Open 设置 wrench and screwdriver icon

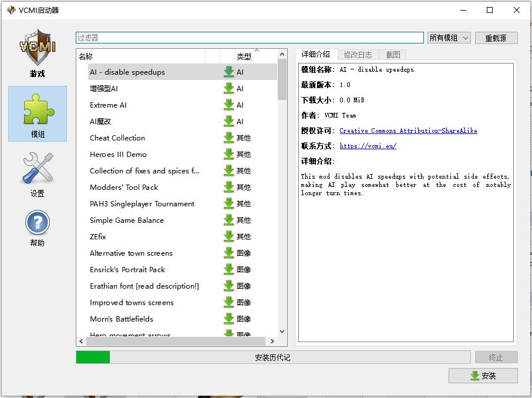[x=38, y=173]
